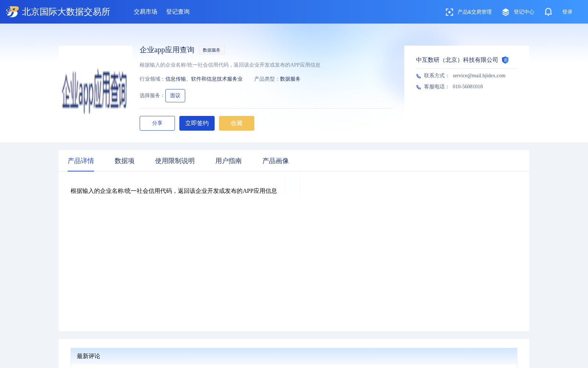Click the phone icon beside 联系方式

coord(419,76)
